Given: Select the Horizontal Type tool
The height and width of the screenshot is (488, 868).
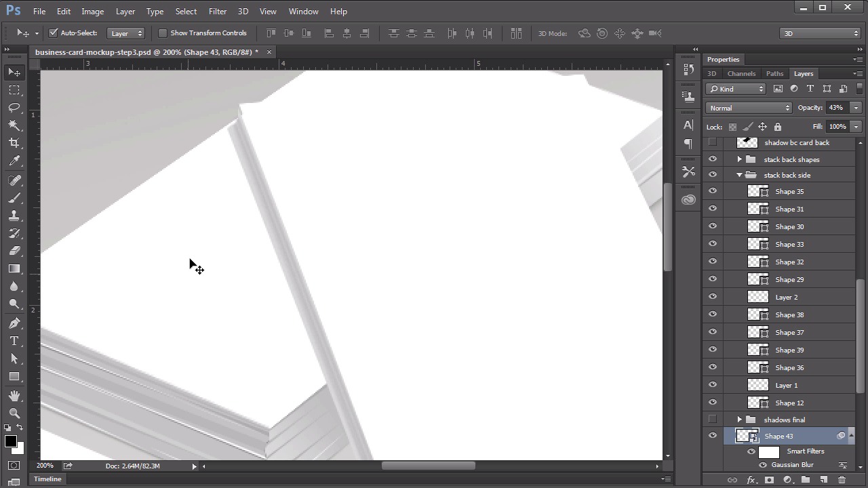Looking at the screenshot, I should pyautogui.click(x=14, y=342).
